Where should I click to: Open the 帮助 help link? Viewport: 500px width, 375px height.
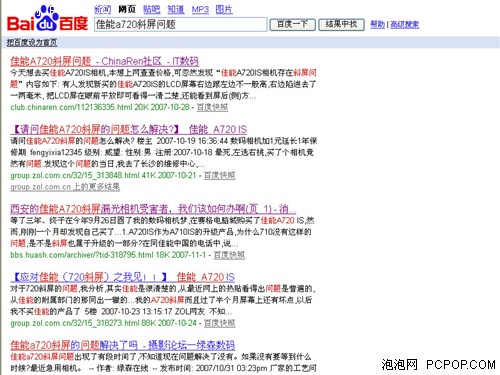(x=377, y=24)
